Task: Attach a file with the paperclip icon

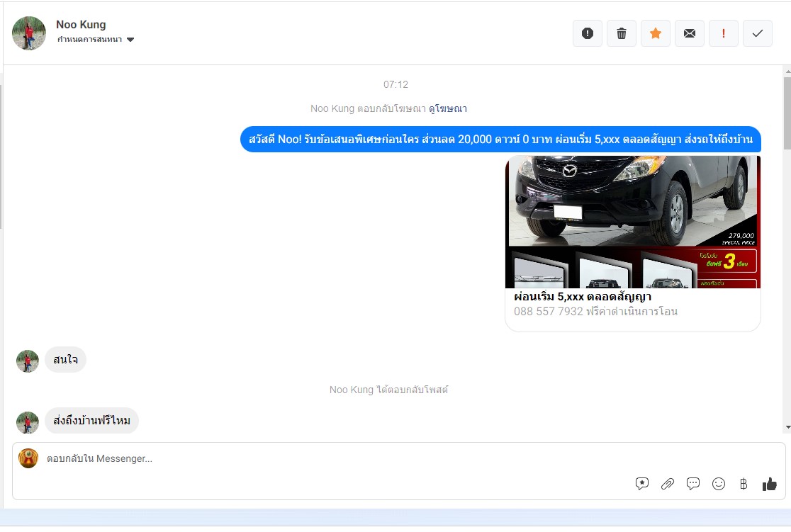Action: point(668,484)
